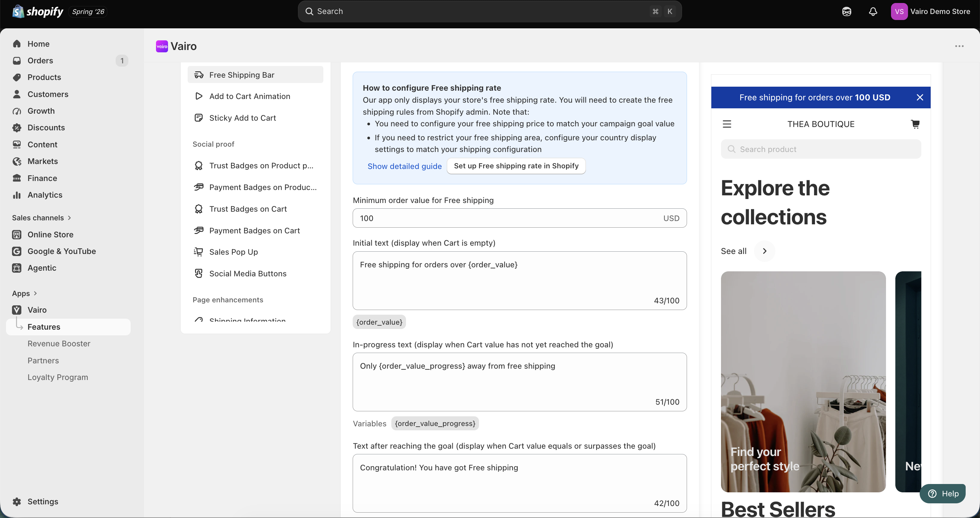The image size is (980, 518).
Task: Open the hamburger menu in store preview
Action: pyautogui.click(x=727, y=124)
